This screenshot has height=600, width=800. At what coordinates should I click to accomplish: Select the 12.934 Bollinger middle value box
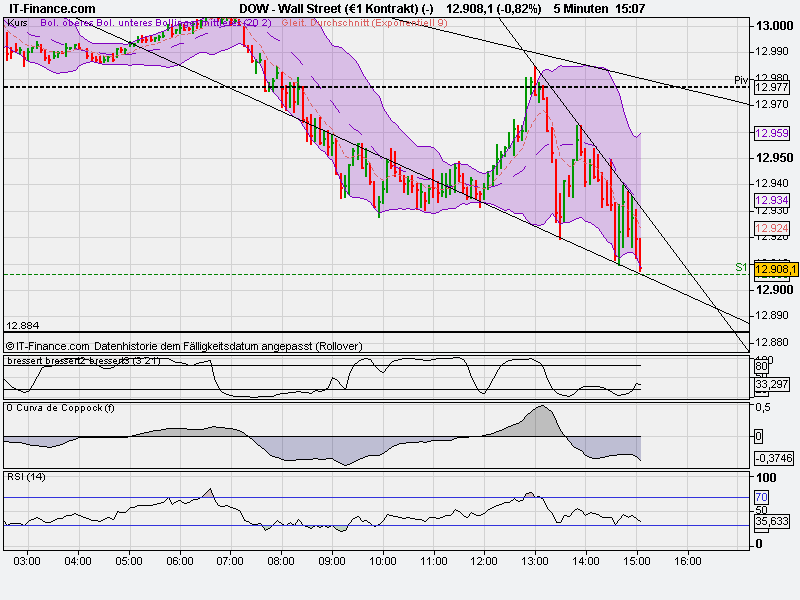(771, 200)
